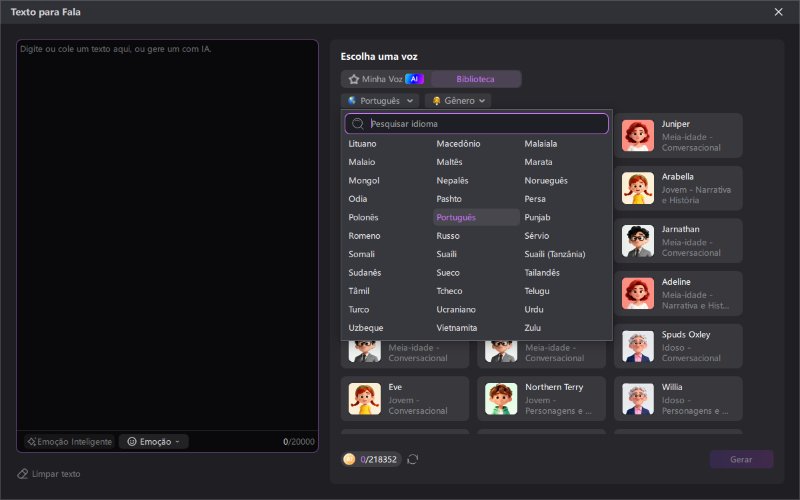
Task: Set language to Vietnamita
Action: click(x=457, y=328)
